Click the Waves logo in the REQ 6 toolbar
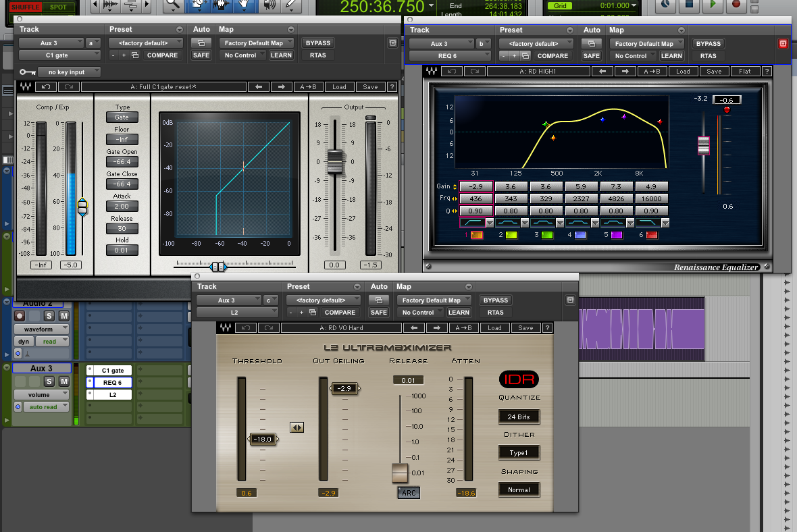Image resolution: width=797 pixels, height=532 pixels. (x=432, y=71)
